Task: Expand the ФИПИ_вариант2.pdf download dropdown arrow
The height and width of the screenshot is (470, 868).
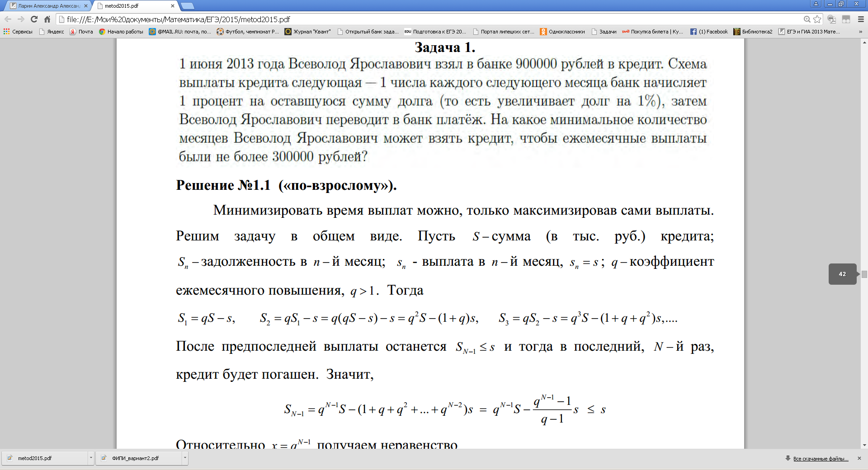Action: pyautogui.click(x=185, y=458)
